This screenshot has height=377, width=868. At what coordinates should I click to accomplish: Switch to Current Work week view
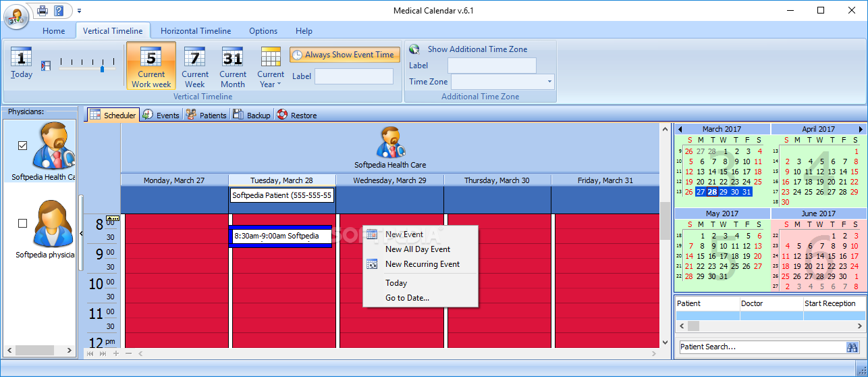pyautogui.click(x=151, y=66)
